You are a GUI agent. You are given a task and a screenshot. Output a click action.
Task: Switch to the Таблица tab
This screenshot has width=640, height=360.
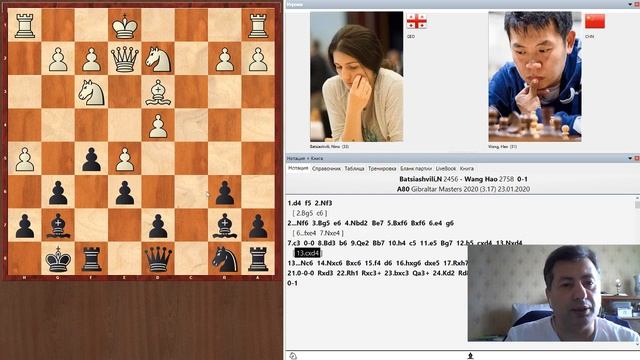354,168
